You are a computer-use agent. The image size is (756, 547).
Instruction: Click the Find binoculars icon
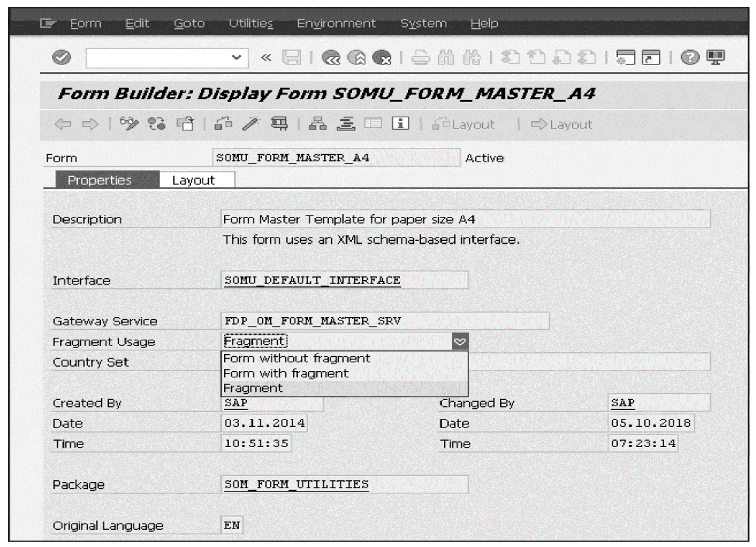(446, 57)
